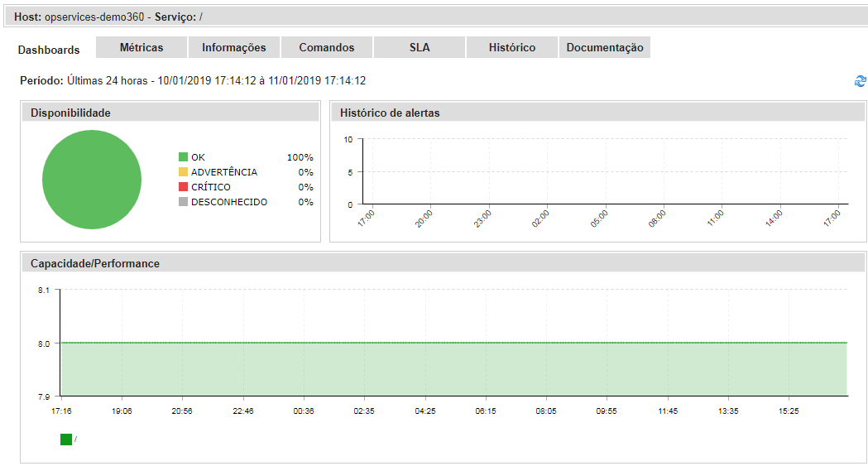Go to the Histórico tab
The width and height of the screenshot is (868, 466).
point(512,48)
